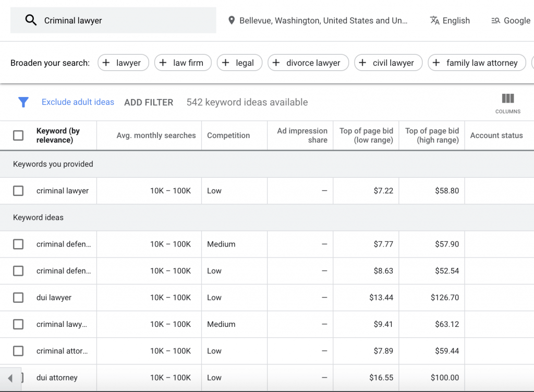This screenshot has height=392, width=534.
Task: Sort by Avg. monthly searches column
Action: point(156,136)
